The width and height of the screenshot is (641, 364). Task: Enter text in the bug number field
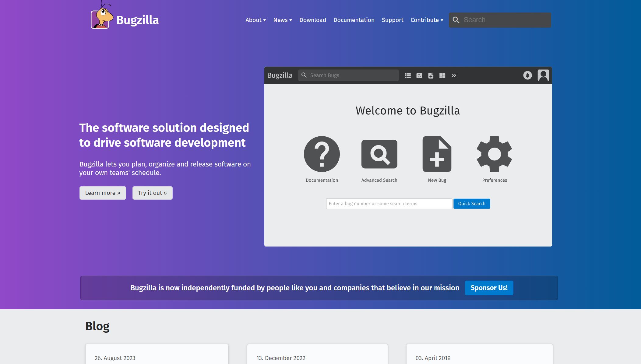pos(389,203)
